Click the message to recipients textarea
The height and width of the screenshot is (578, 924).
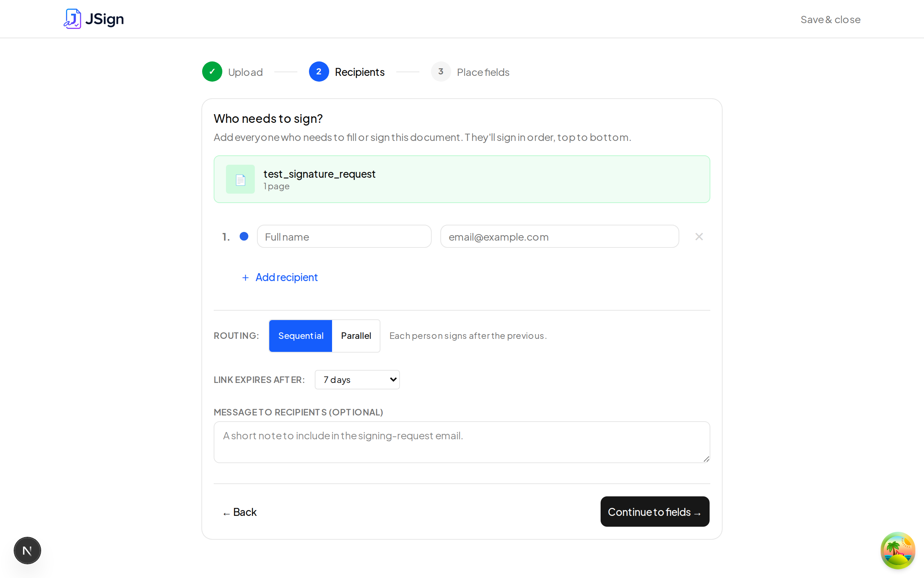(462, 442)
